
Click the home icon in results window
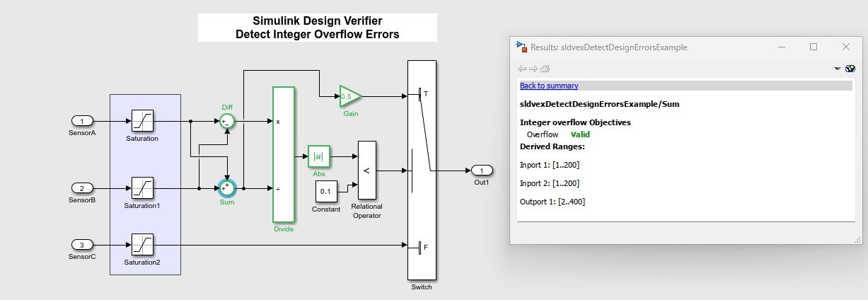click(545, 69)
